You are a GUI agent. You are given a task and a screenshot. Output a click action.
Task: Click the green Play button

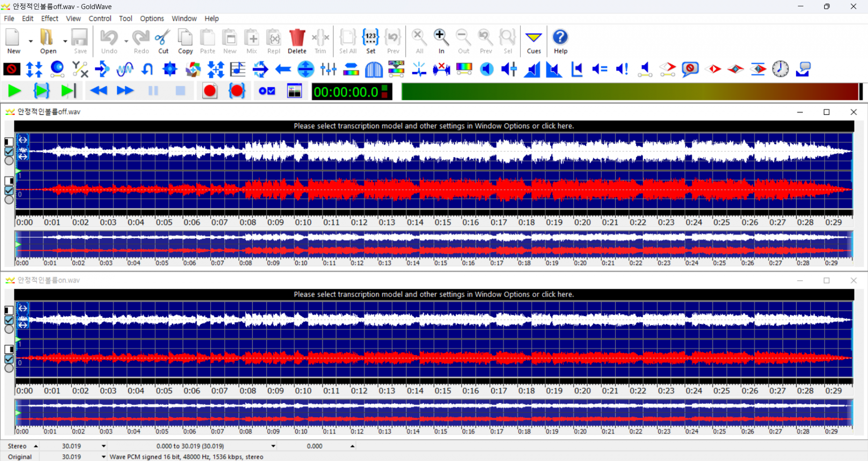pos(14,91)
